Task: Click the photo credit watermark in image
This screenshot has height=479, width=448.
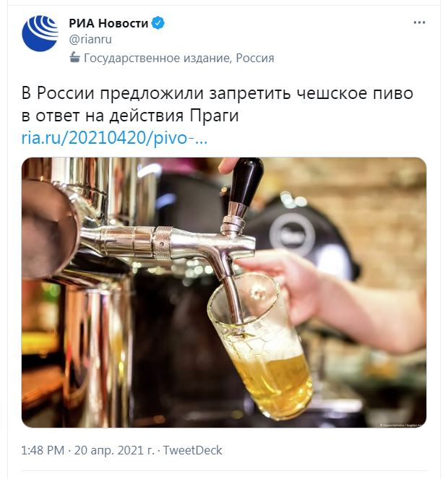Action: tap(402, 425)
